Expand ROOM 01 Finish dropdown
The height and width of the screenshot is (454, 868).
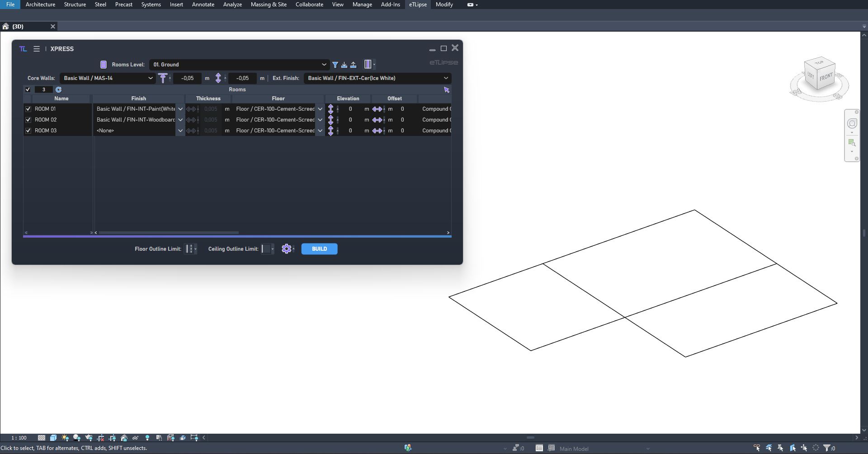180,109
